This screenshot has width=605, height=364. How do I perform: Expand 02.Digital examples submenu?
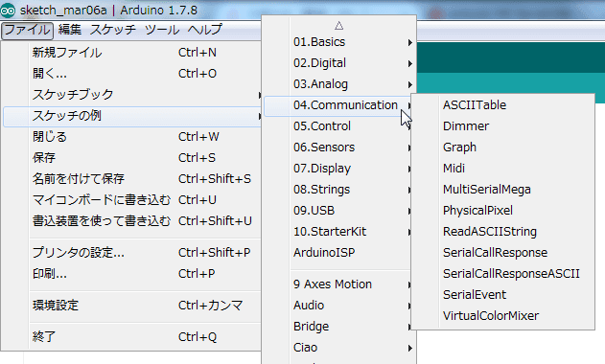coord(338,63)
